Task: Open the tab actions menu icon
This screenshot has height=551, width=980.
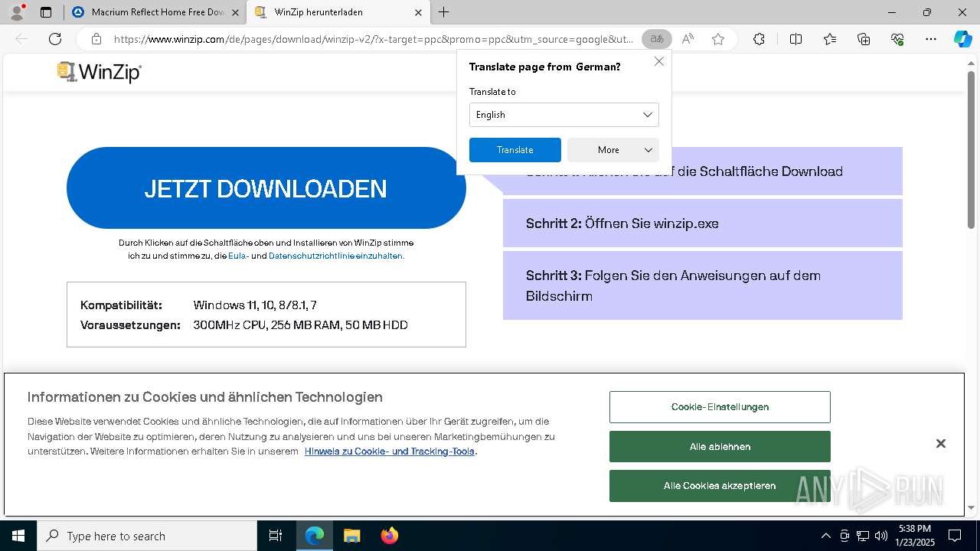Action: pos(46,12)
